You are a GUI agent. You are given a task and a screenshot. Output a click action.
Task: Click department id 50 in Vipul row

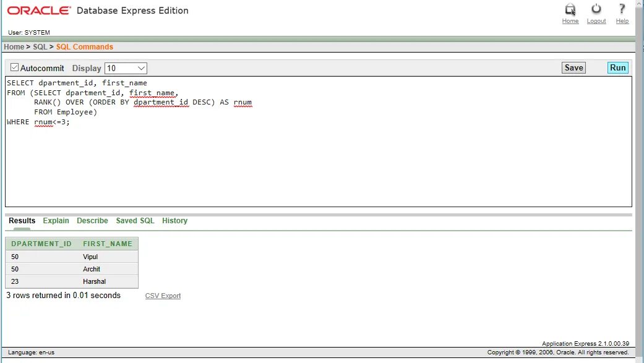pyautogui.click(x=15, y=257)
